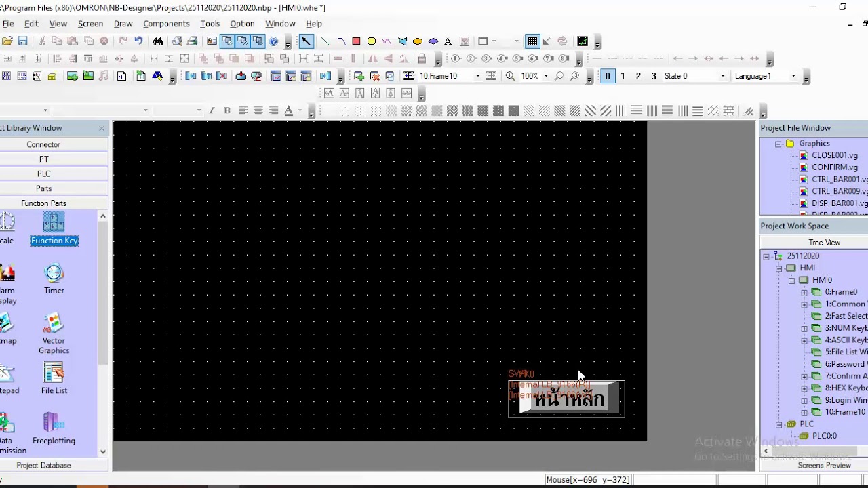Open the Option menu

242,24
